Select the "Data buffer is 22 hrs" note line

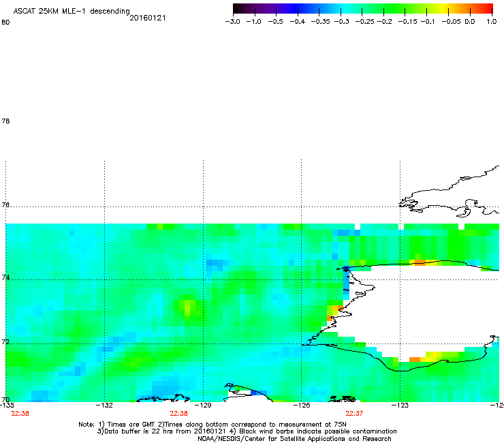point(247,431)
